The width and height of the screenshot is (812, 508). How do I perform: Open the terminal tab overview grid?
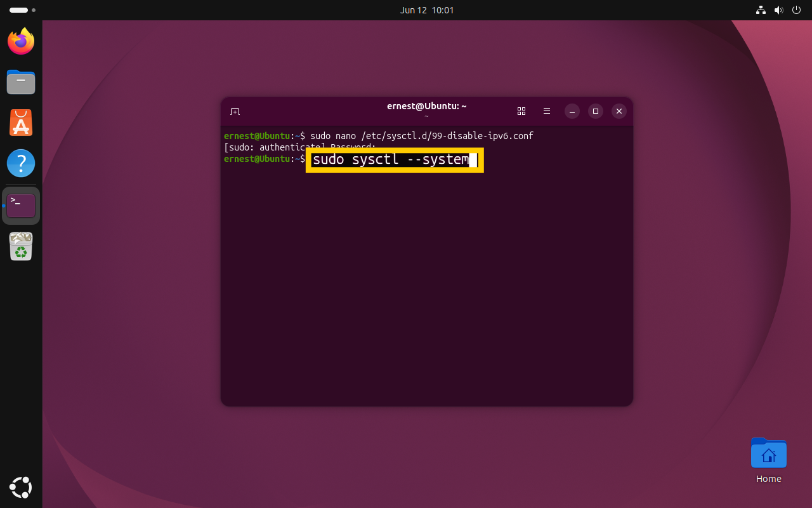pyautogui.click(x=521, y=111)
